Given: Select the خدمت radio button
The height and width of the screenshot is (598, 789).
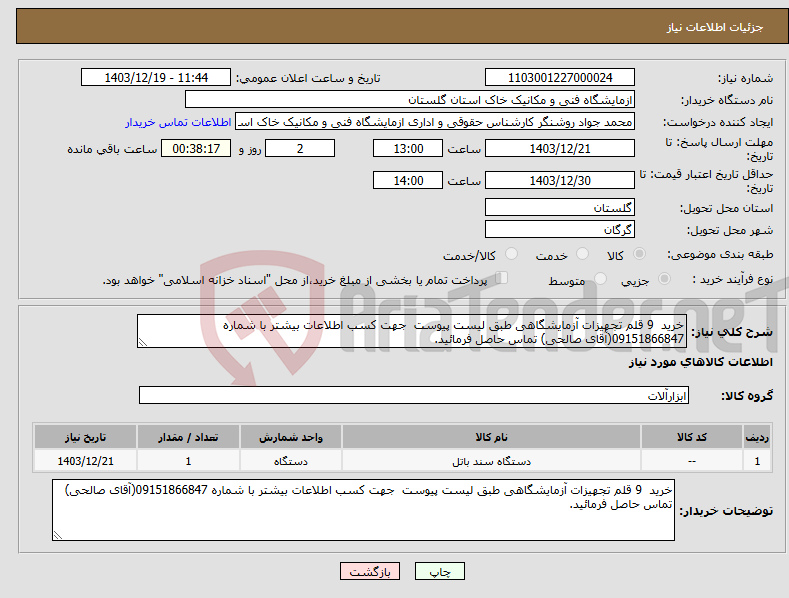Looking at the screenshot, I should 582,254.
